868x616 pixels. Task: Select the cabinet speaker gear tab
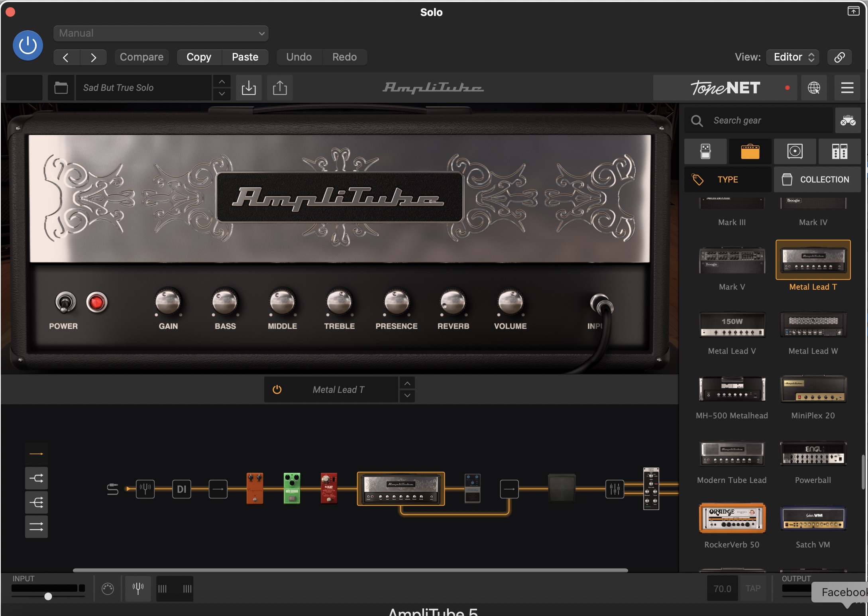795,152
